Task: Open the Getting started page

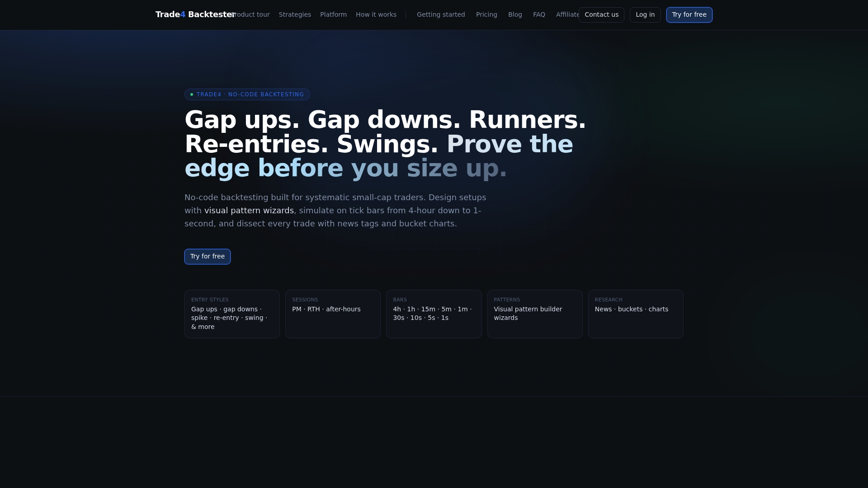Action: click(x=441, y=14)
